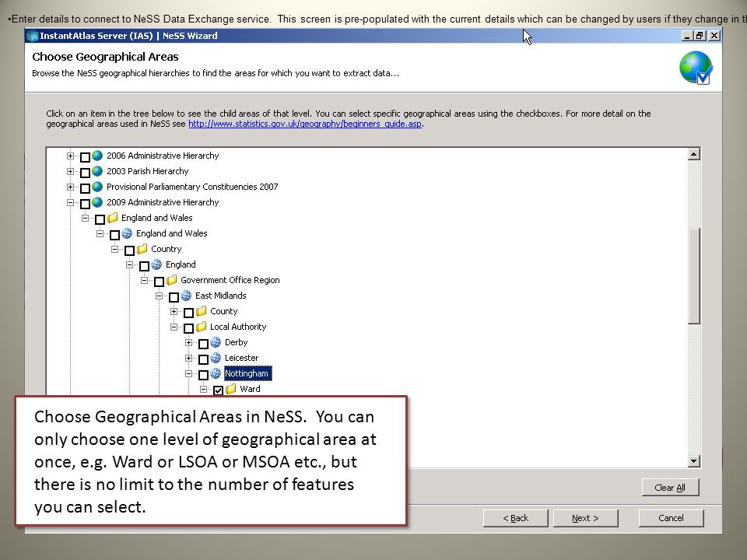Click the globe icon for 2003 Parish Hierarchy
The width and height of the screenshot is (747, 560).
click(97, 171)
